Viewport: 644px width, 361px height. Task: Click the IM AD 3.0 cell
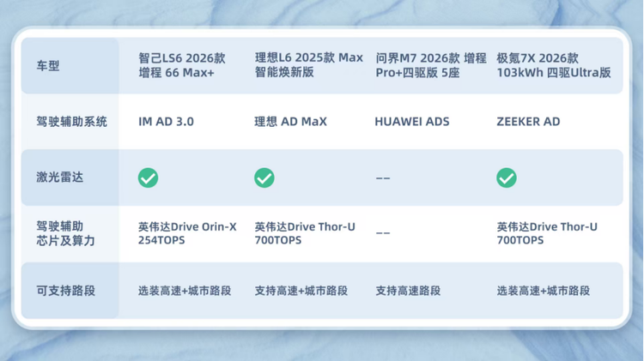click(166, 122)
